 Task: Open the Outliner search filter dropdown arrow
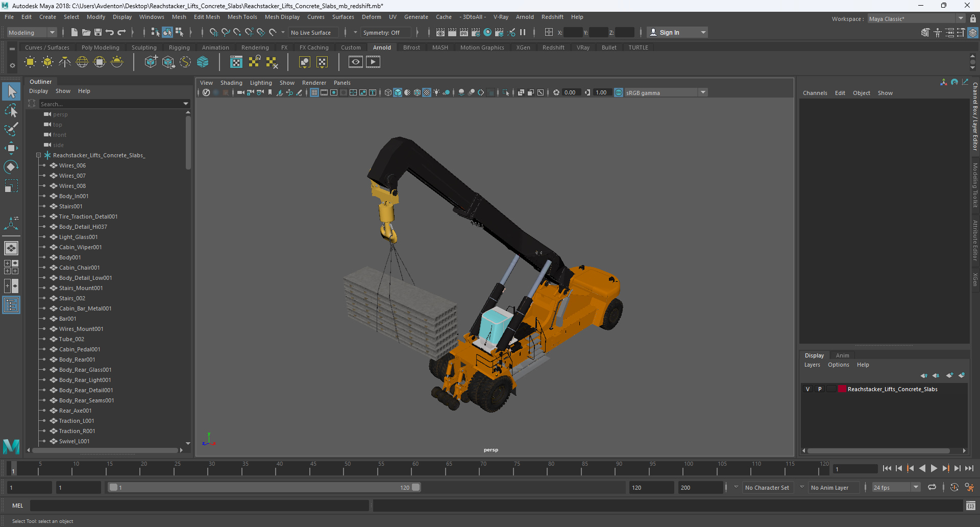coord(186,104)
